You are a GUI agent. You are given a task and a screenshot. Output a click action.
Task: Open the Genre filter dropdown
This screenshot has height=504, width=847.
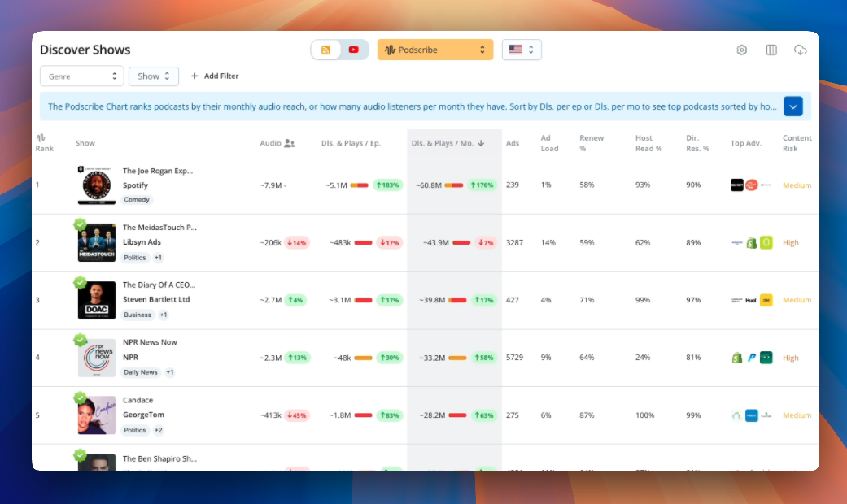click(81, 76)
